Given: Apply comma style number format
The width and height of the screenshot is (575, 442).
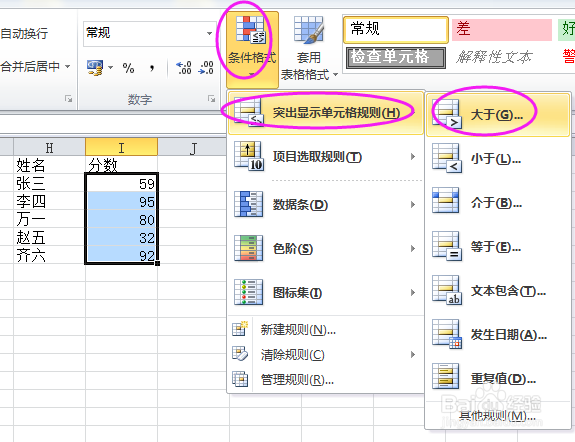Looking at the screenshot, I should tap(152, 68).
